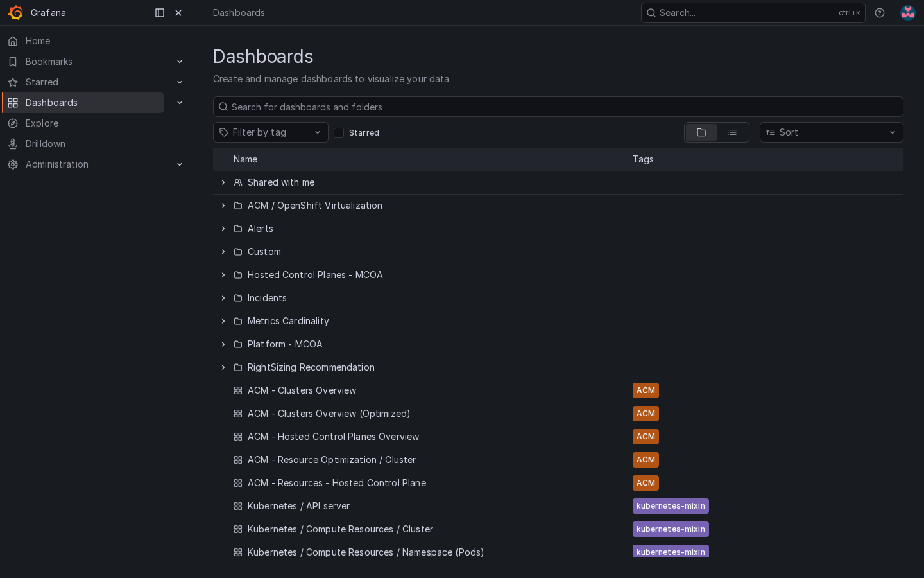
Task: Click the dashboard icon of Kubernetes / API server
Action: [238, 506]
